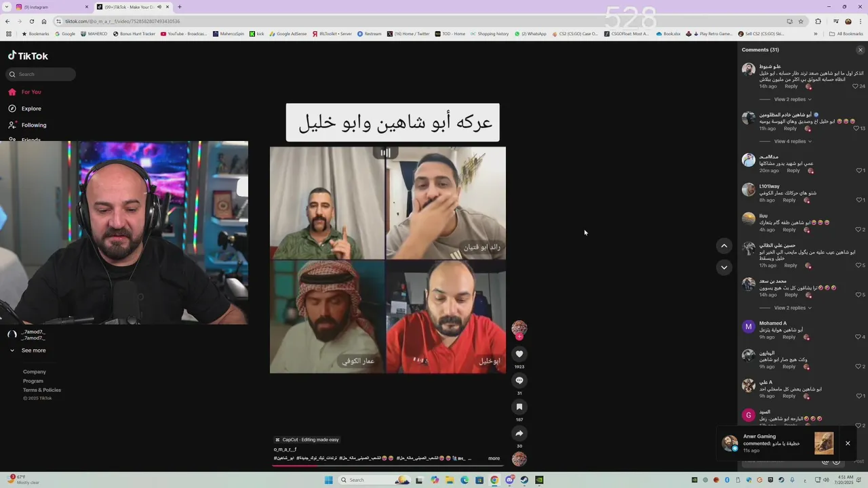868x488 pixels.
Task: Select the TikTok browser tab
Action: [132, 7]
